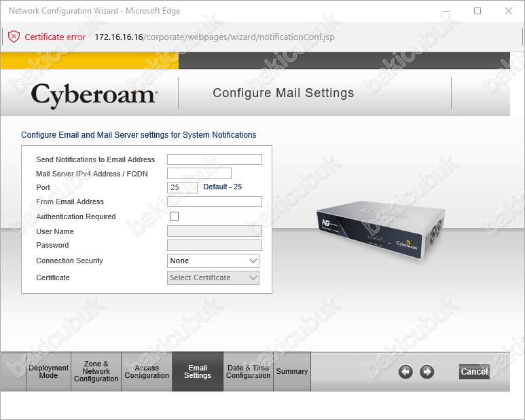Click the Cyberoam appliance picture
Viewport: 525px width, 420px height.
(381, 229)
